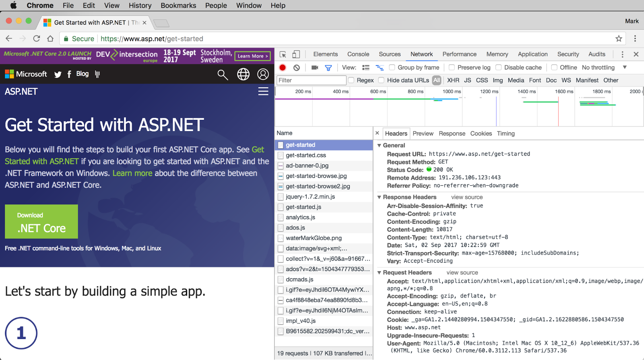Collapse the Response Headers section
This screenshot has width=644, height=360.
coord(379,197)
